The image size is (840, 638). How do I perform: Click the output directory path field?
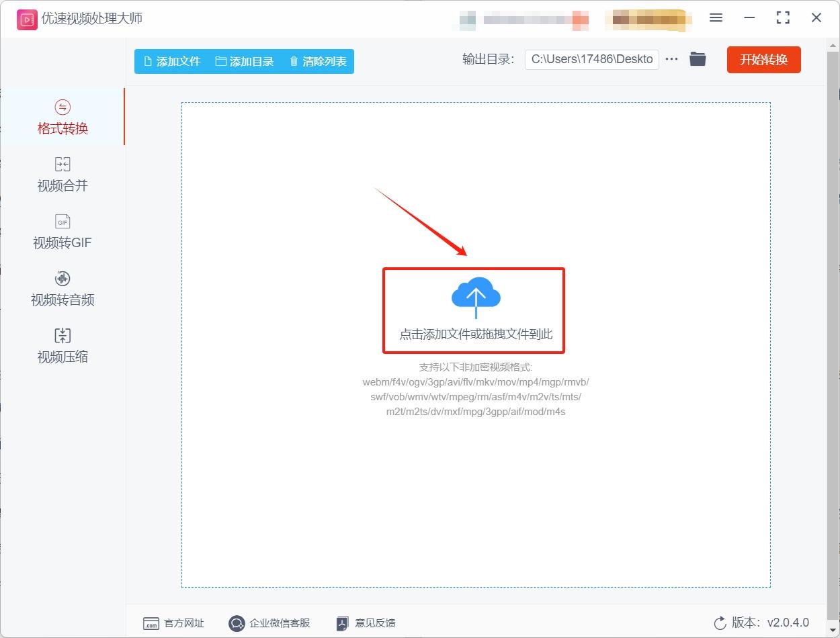(591, 59)
